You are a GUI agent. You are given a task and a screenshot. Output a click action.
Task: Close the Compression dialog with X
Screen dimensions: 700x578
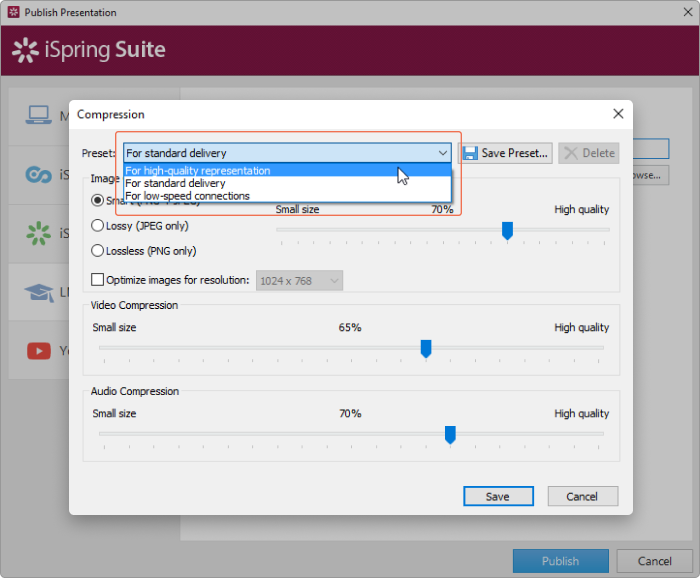[618, 114]
